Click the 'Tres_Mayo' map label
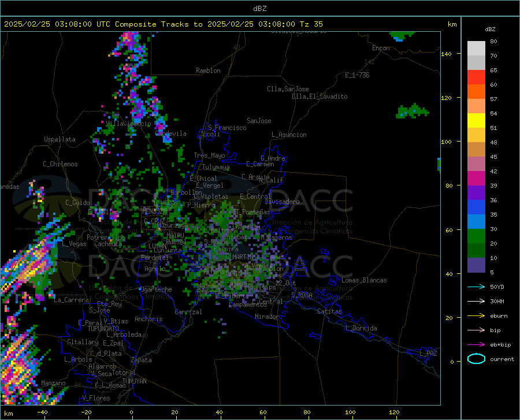The height and width of the screenshot is (420, 520). point(209,155)
